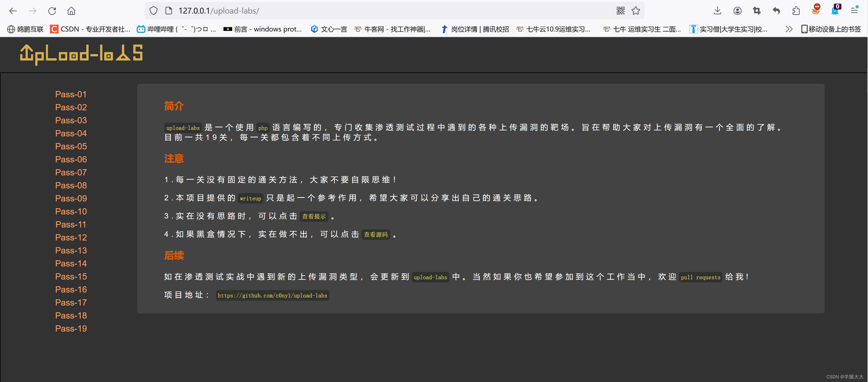Image resolution: width=868 pixels, height=382 pixels.
Task: Click the GitHub project address link
Action: click(272, 296)
